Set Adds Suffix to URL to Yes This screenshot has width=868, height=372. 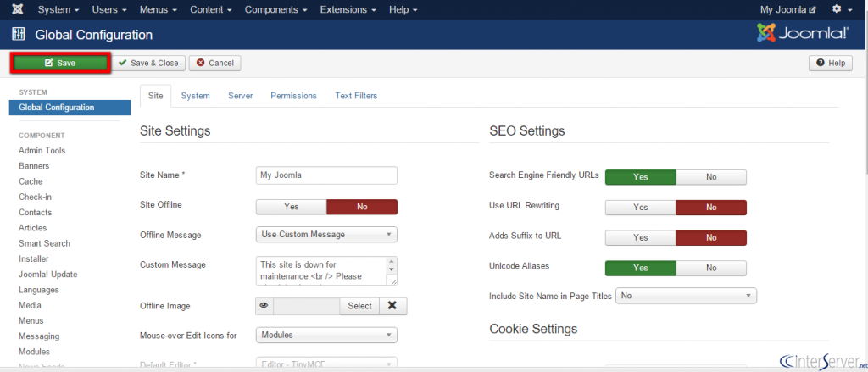coord(641,237)
